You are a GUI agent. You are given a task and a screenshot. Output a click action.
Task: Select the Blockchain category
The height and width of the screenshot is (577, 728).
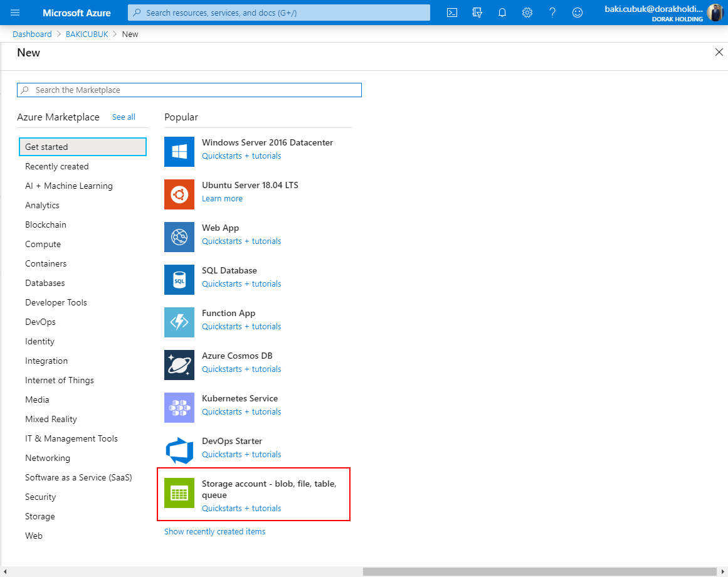coord(46,225)
